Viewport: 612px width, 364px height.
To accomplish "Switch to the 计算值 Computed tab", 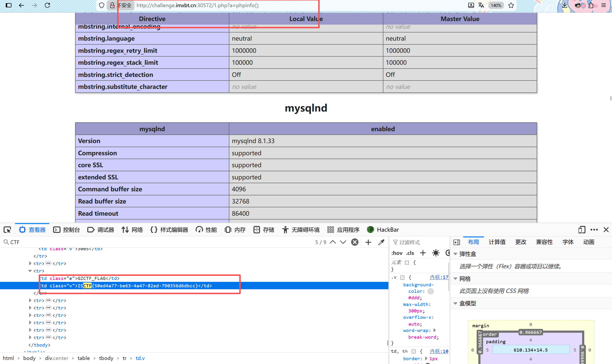I will click(x=497, y=242).
